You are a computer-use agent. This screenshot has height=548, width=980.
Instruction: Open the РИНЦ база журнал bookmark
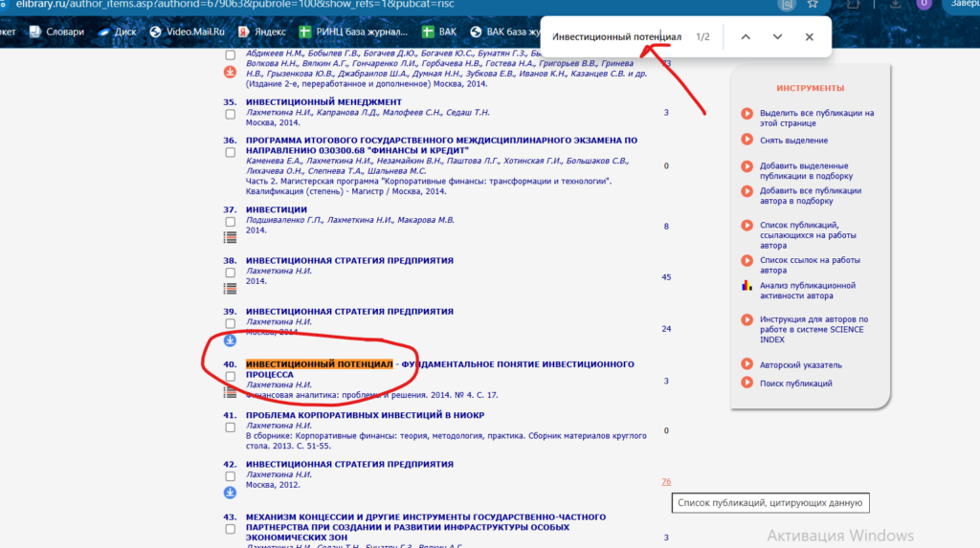tap(353, 32)
